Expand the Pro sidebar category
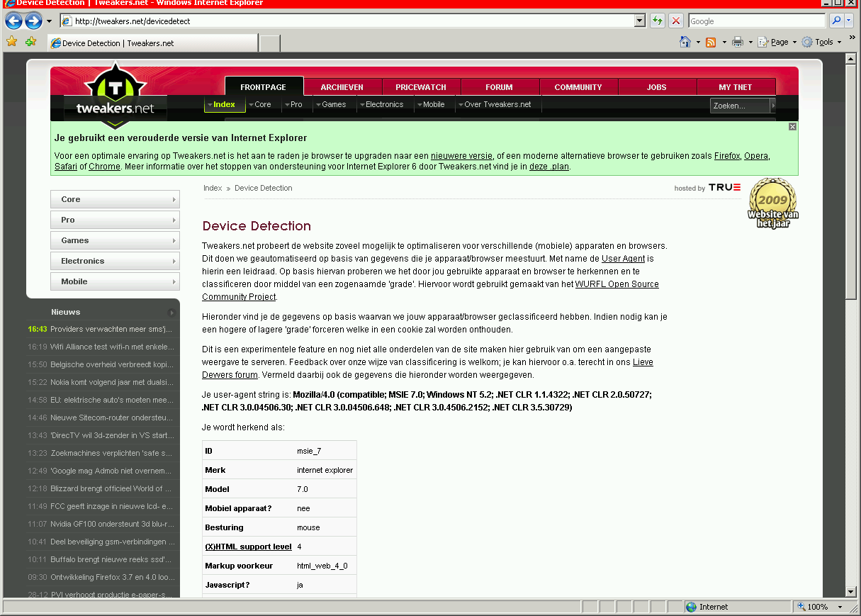This screenshot has width=861, height=616. (115, 220)
